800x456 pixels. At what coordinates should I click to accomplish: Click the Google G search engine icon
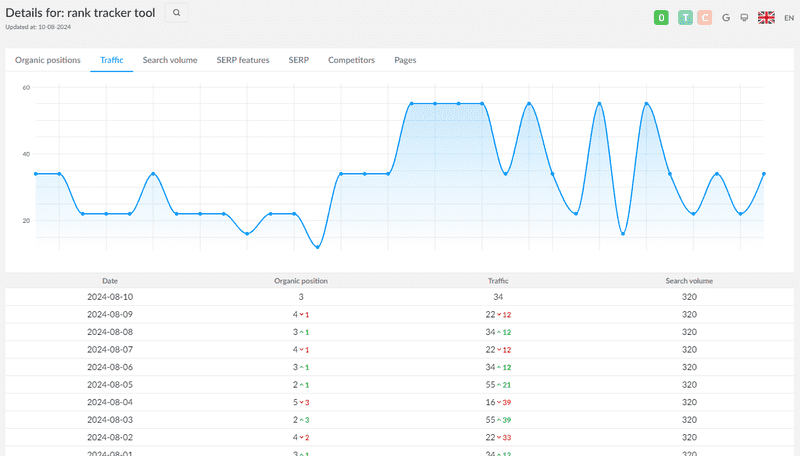coord(726,18)
